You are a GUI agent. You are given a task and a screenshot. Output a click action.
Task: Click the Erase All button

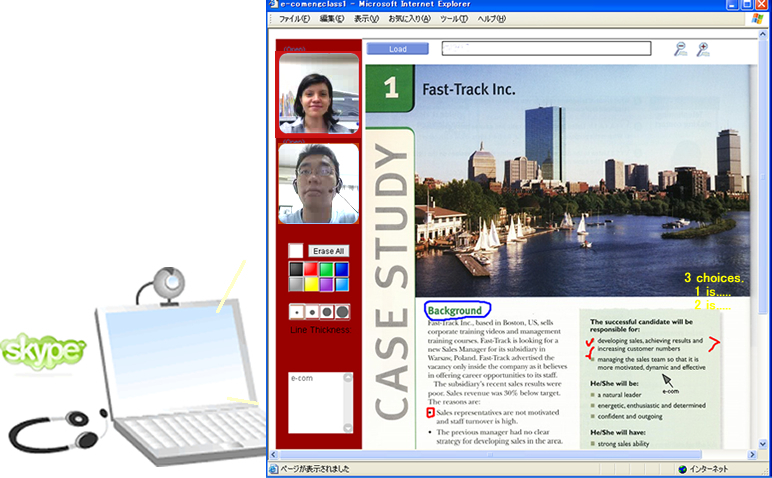tap(328, 251)
